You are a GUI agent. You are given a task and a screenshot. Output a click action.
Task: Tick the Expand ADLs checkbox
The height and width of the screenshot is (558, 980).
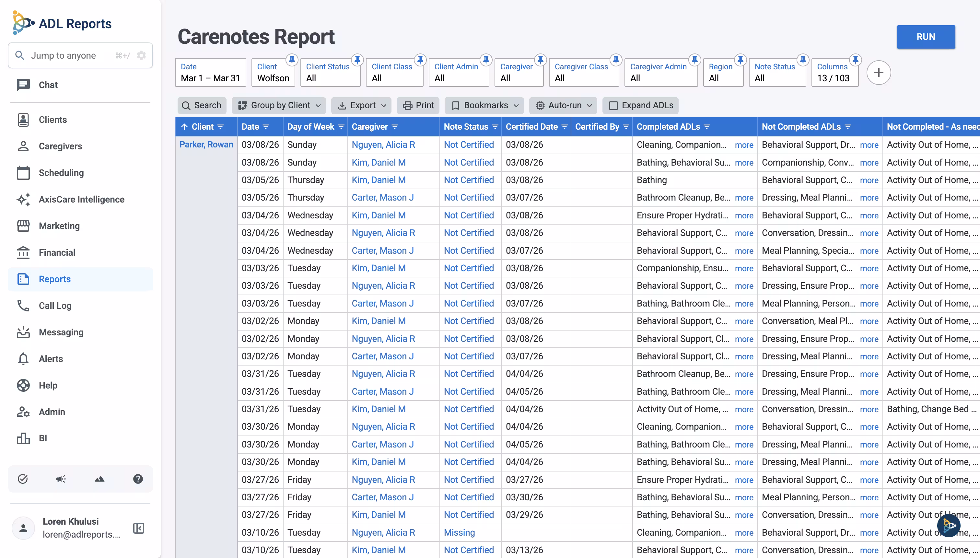613,105
